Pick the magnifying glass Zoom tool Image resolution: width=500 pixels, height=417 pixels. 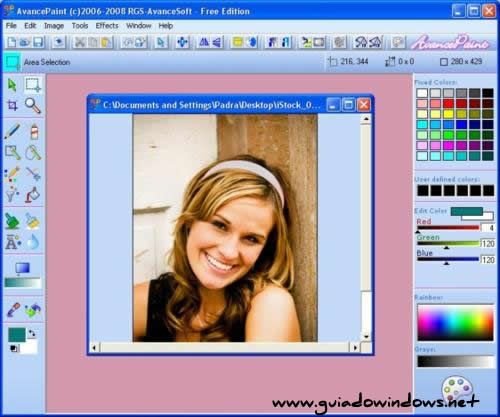pos(33,105)
